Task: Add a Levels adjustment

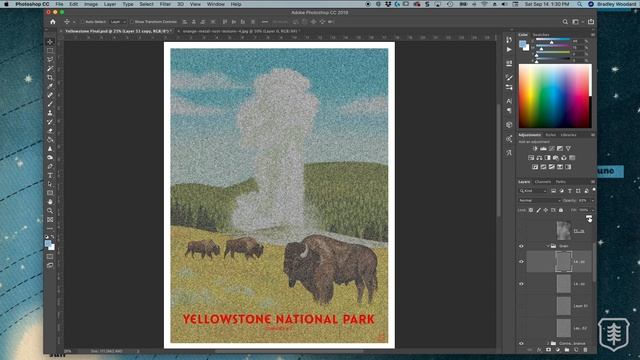Action: pos(543,149)
